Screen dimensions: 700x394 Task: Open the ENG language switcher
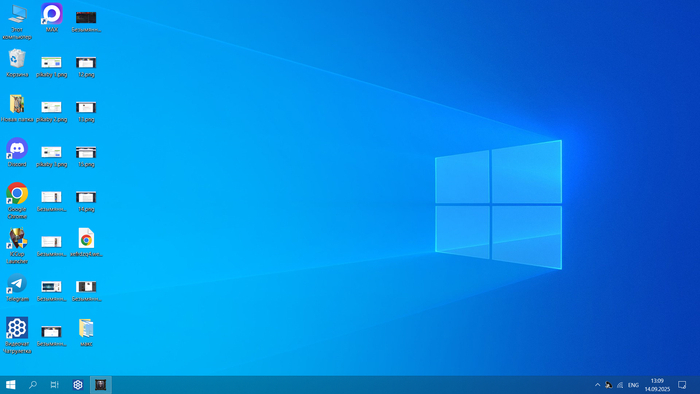click(x=633, y=385)
